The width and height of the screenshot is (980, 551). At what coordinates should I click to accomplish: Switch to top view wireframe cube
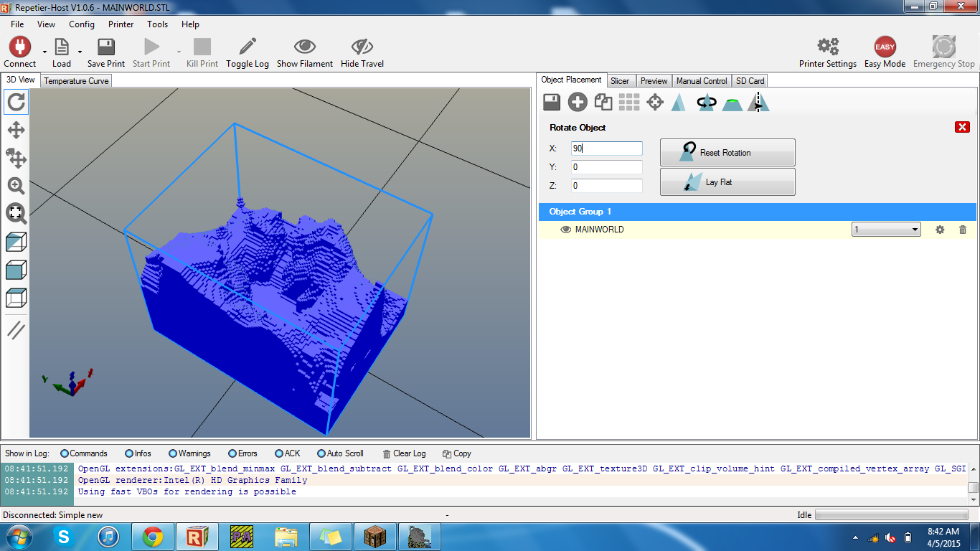coord(16,298)
